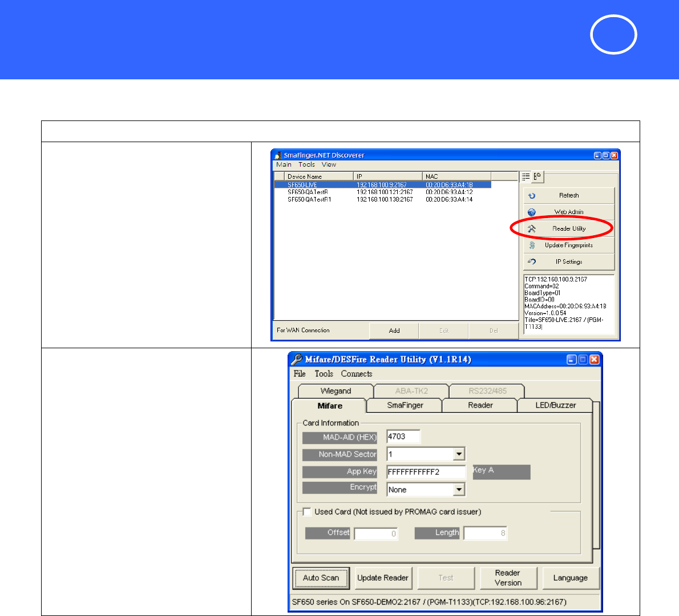679x616 pixels.
Task: Click the SmaFinger.NET Discoverer title bar icon
Action: [278, 155]
